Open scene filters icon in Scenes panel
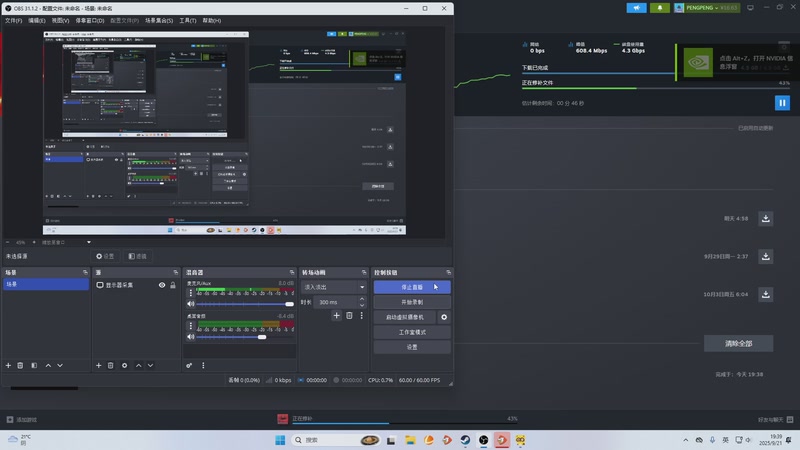 (x=34, y=365)
